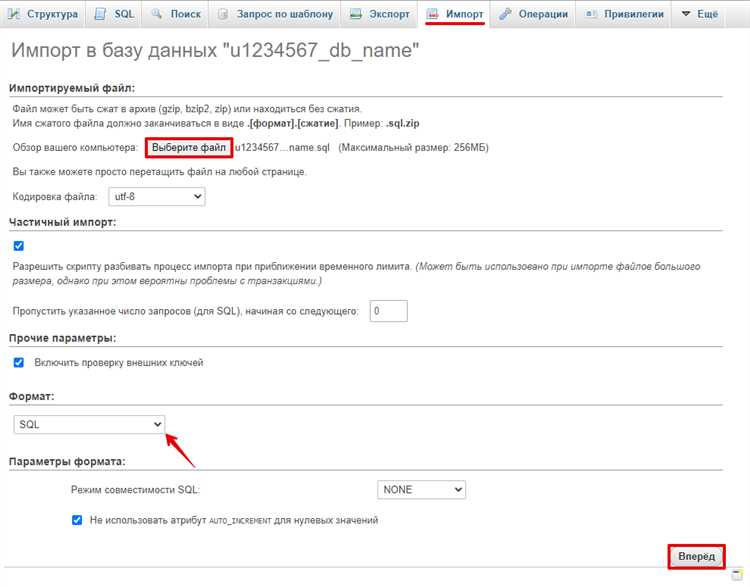
Task: Toggle the AUTO_INCREMENT attribute checkbox
Action: [x=77, y=520]
